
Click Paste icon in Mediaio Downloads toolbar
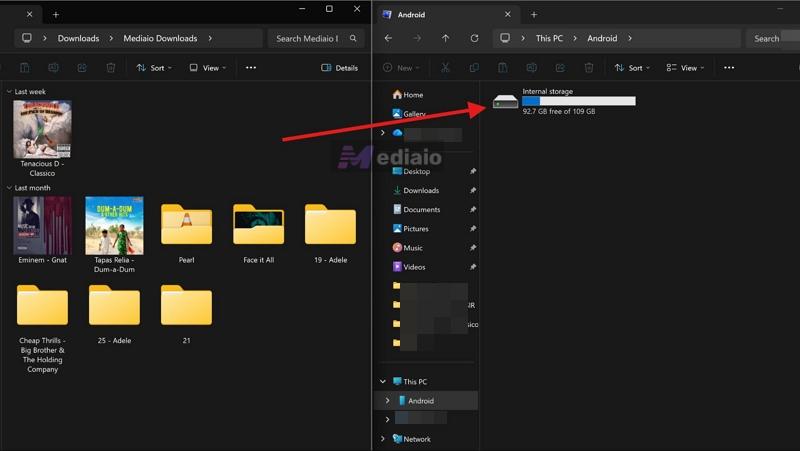24,68
